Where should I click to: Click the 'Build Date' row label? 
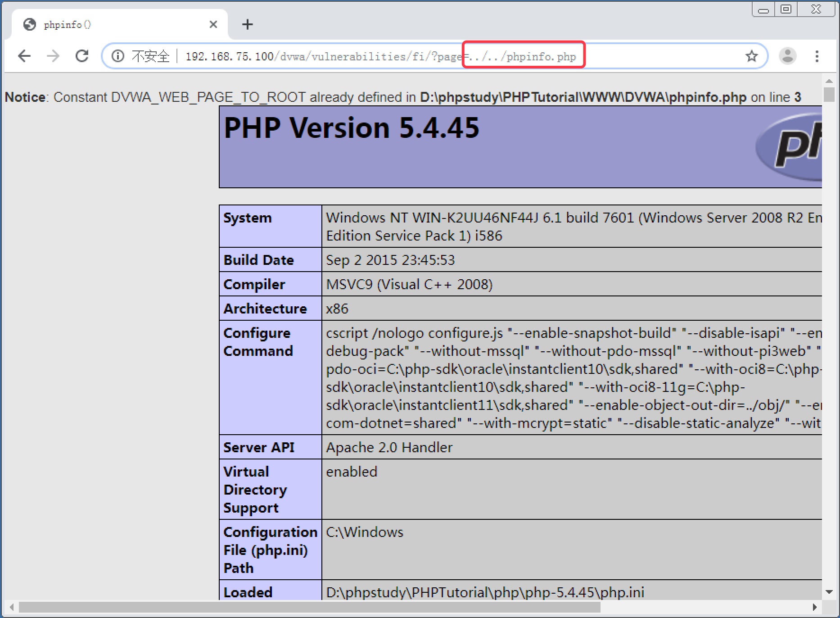(x=259, y=260)
